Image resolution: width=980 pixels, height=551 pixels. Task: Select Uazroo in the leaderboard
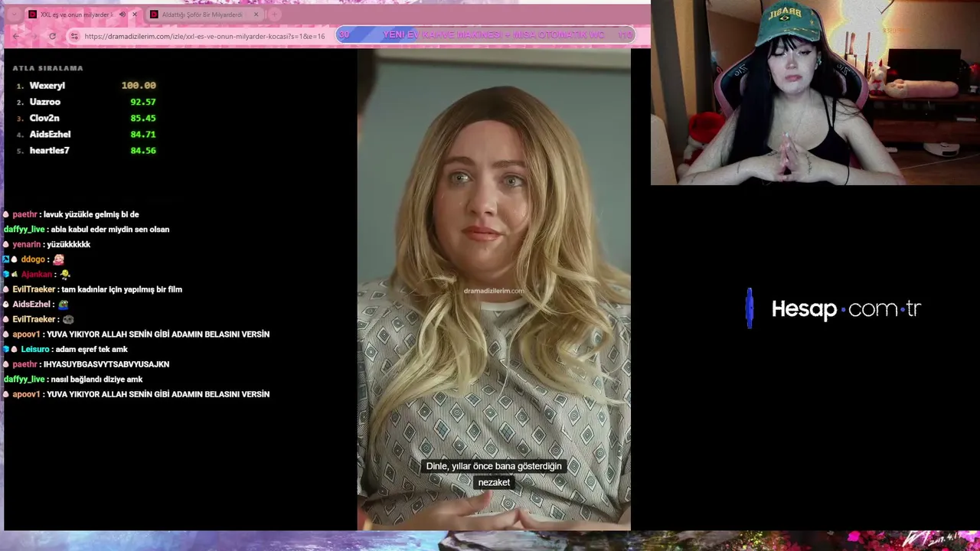(x=45, y=102)
